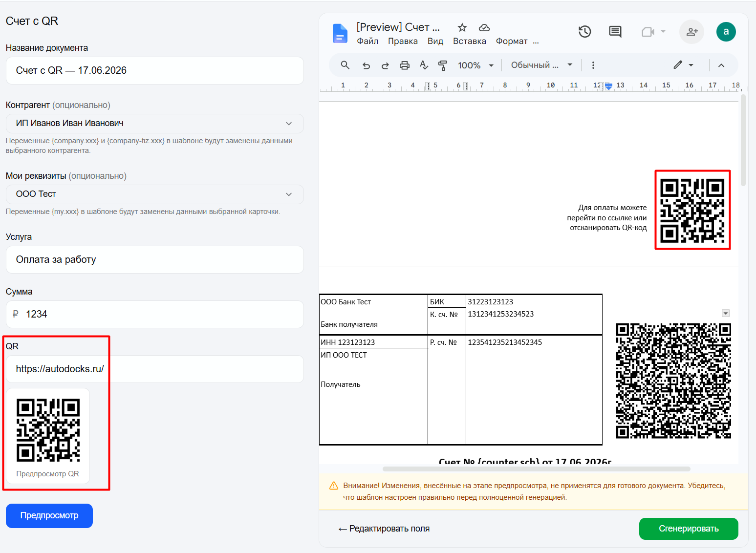Click the 'Для оплаты можете' header text
This screenshot has width=756, height=553.
pos(612,208)
